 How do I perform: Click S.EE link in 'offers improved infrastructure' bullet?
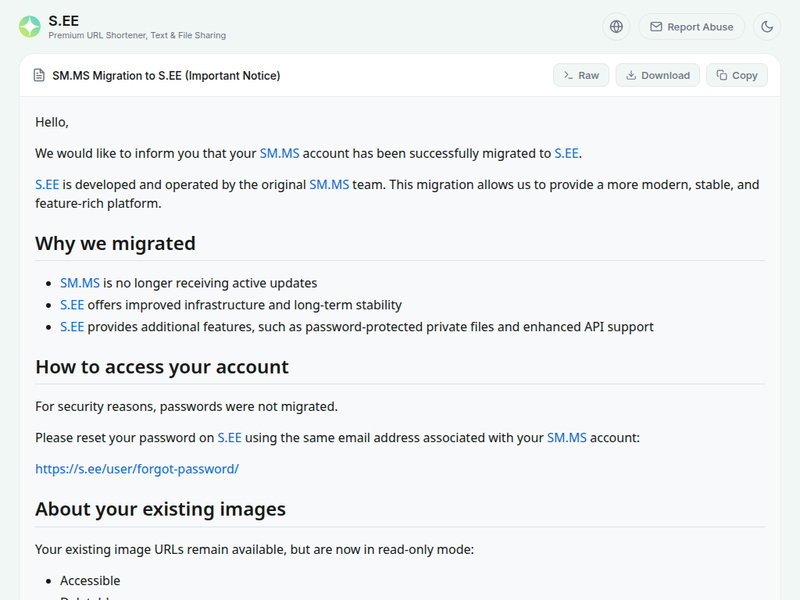tap(72, 305)
